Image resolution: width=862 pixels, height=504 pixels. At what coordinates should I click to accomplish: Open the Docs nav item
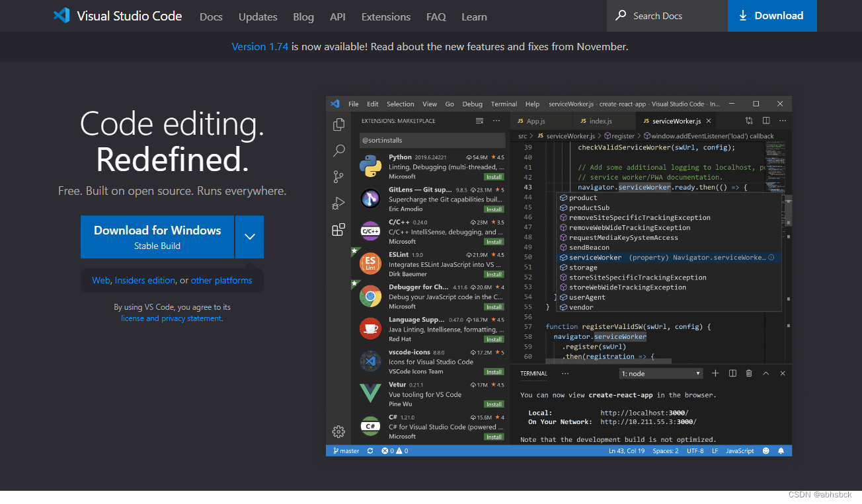[211, 17]
